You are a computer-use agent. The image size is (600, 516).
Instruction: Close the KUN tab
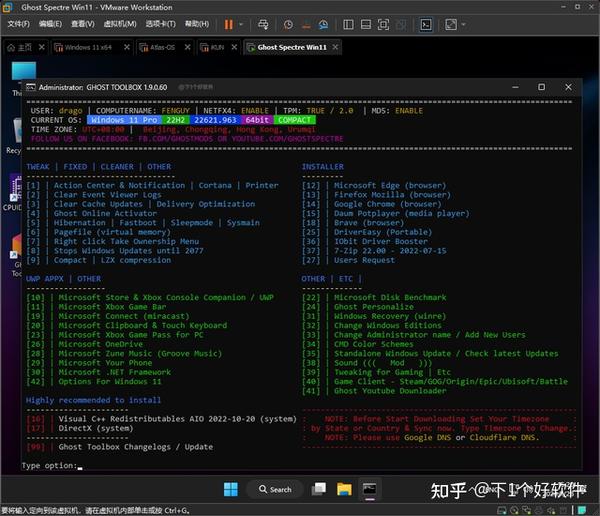coord(234,47)
